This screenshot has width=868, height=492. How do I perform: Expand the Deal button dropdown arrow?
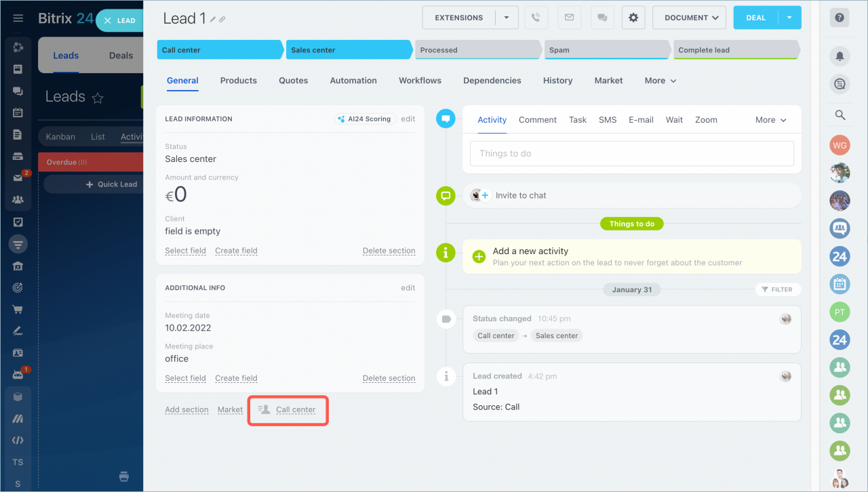pyautogui.click(x=789, y=18)
